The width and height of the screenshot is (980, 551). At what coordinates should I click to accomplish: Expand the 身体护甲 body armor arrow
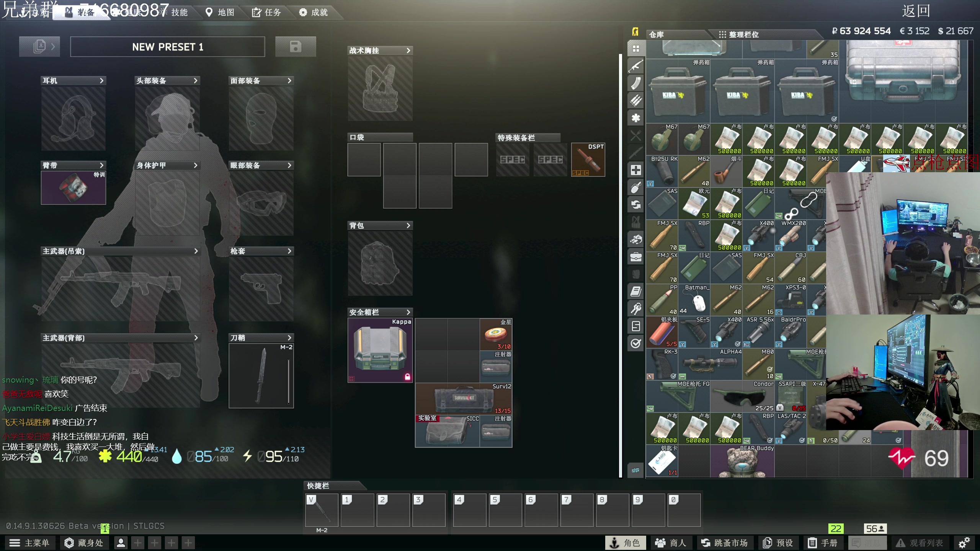196,165
